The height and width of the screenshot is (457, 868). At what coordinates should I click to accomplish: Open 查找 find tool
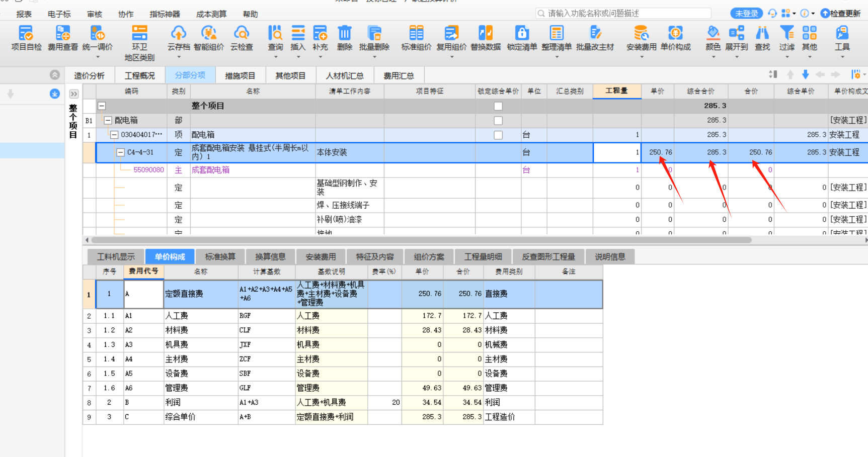pyautogui.click(x=762, y=39)
